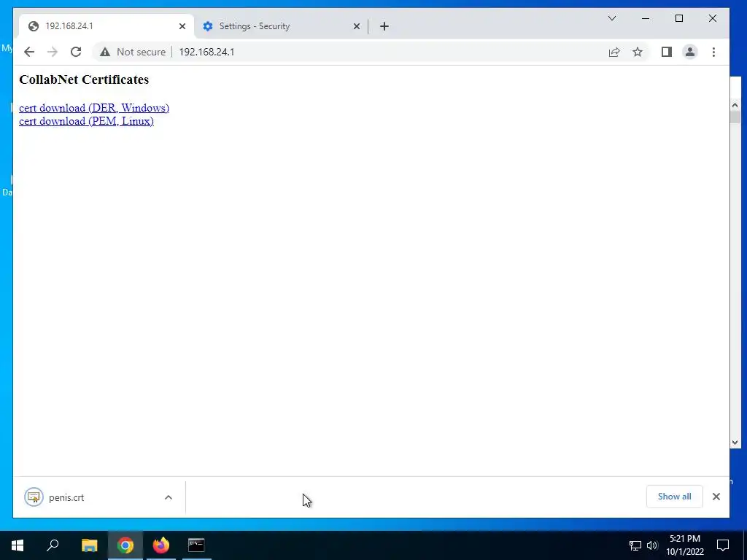This screenshot has height=560, width=747.
Task: Click the Chrome taskbar icon
Action: (125, 545)
